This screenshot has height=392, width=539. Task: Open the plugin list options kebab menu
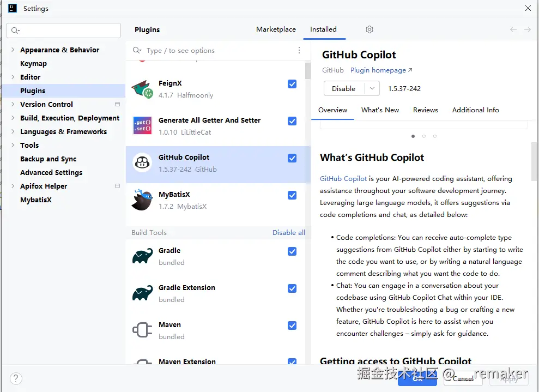click(299, 51)
